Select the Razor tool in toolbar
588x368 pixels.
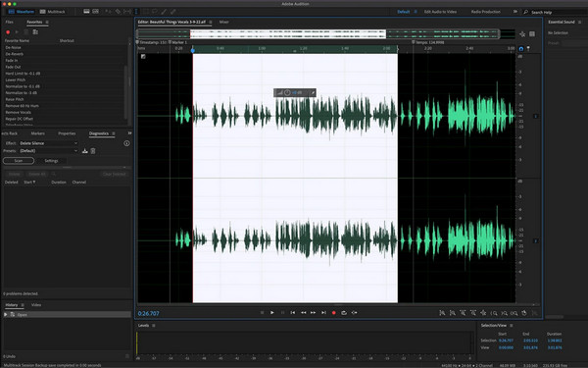click(118, 12)
